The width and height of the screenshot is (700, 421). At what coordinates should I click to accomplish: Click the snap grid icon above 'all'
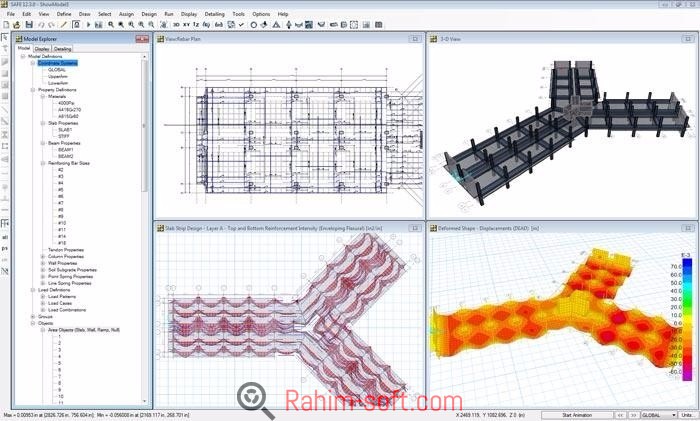[x=5, y=223]
